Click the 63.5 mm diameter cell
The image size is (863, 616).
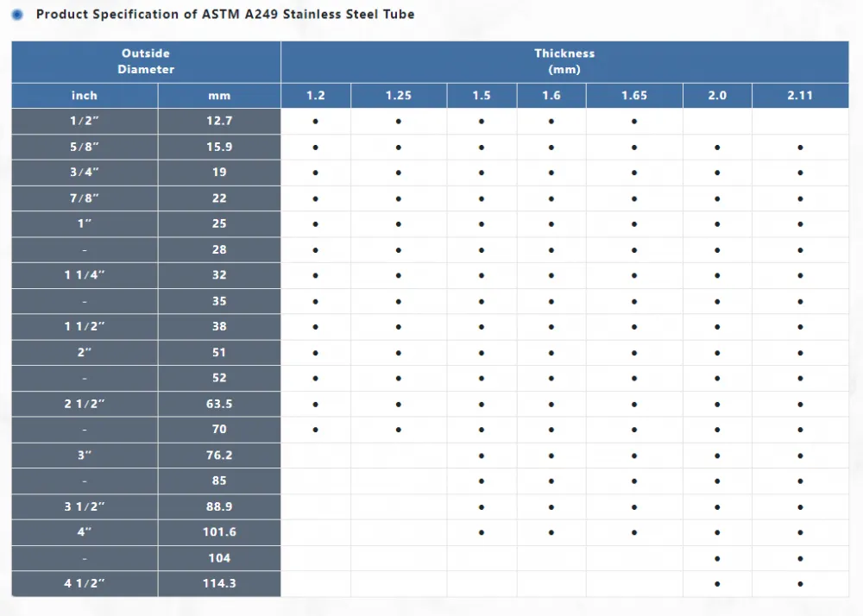219,404
